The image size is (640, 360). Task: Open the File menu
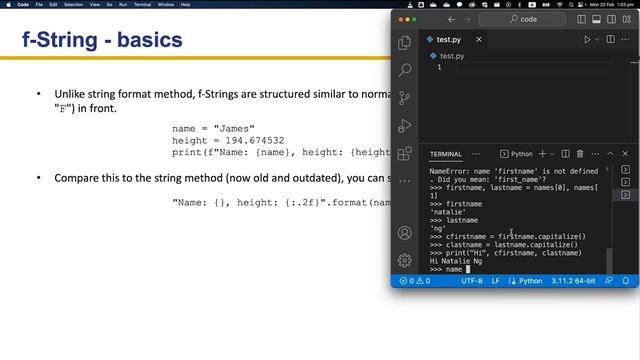[39, 4]
